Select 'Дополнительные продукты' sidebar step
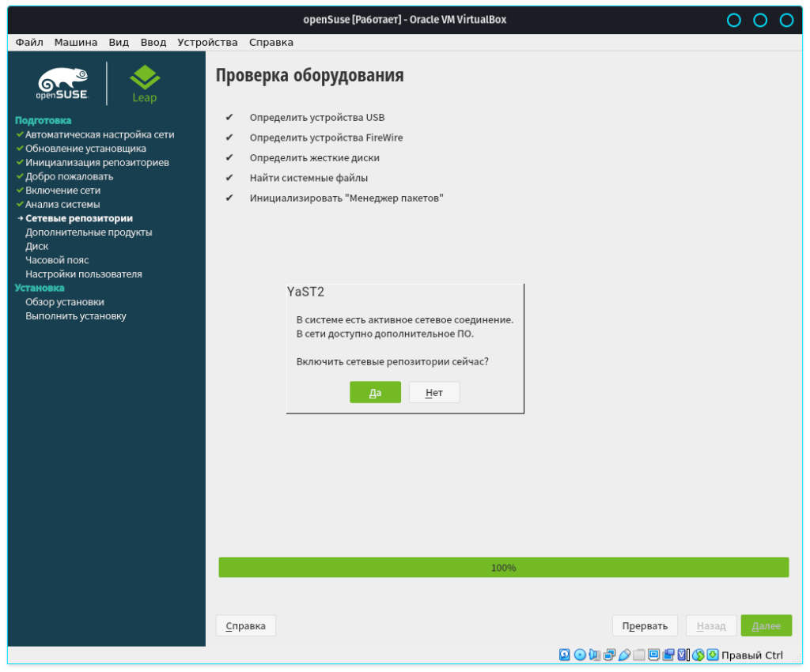810x672 pixels. [x=89, y=232]
